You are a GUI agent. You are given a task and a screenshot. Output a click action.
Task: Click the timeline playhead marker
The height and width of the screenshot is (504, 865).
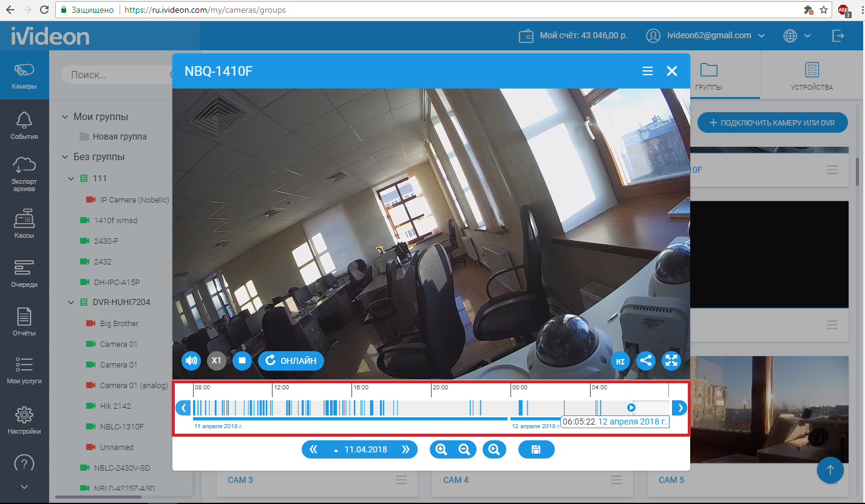click(x=631, y=408)
